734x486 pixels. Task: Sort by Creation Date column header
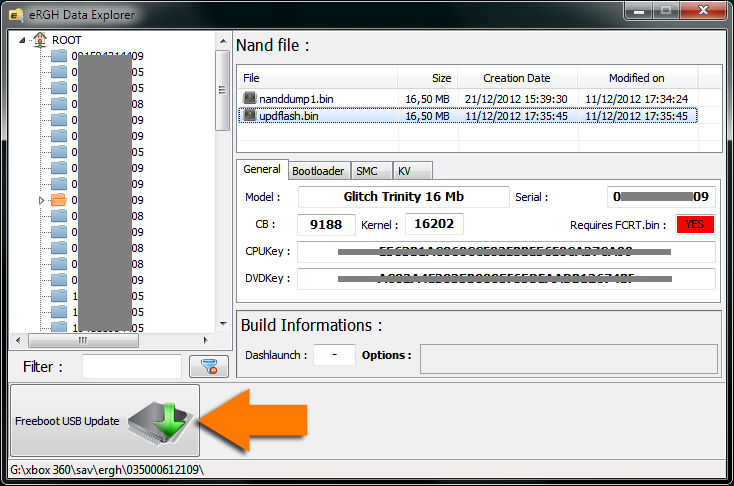[x=516, y=78]
